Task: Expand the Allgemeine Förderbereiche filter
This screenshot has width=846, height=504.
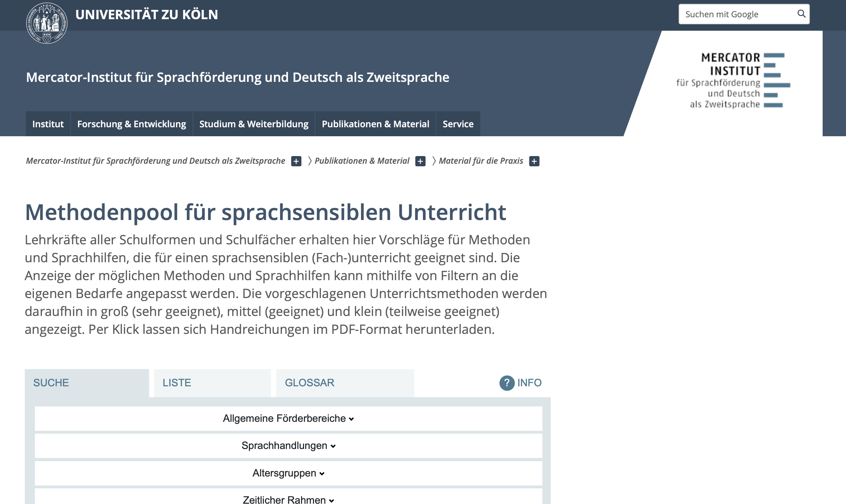Action: 288,418
